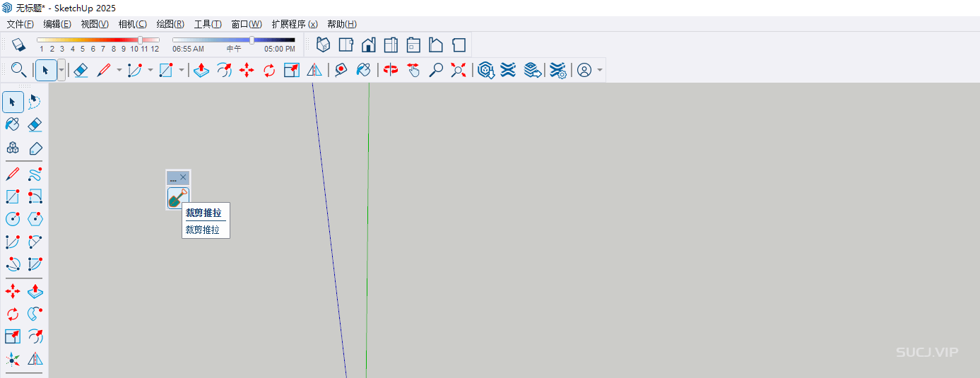Open the 扩展程序 (x) menu
Viewport: 980px width, 378px height.
tap(294, 24)
